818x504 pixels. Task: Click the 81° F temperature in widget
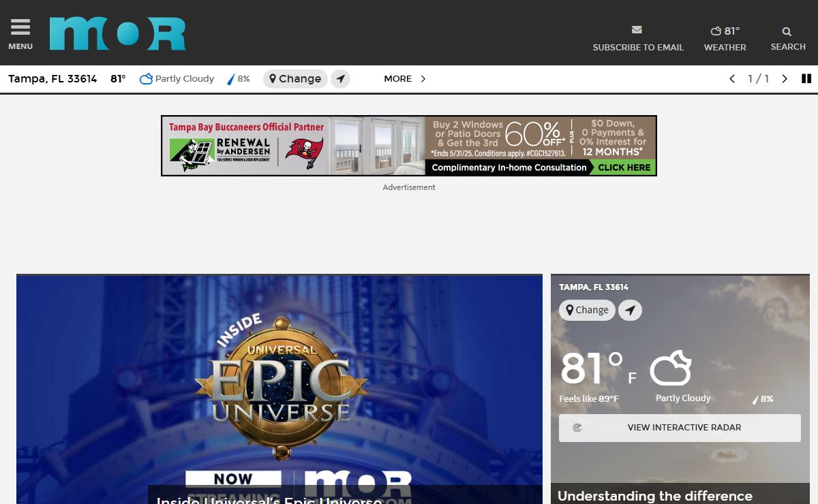(x=598, y=368)
